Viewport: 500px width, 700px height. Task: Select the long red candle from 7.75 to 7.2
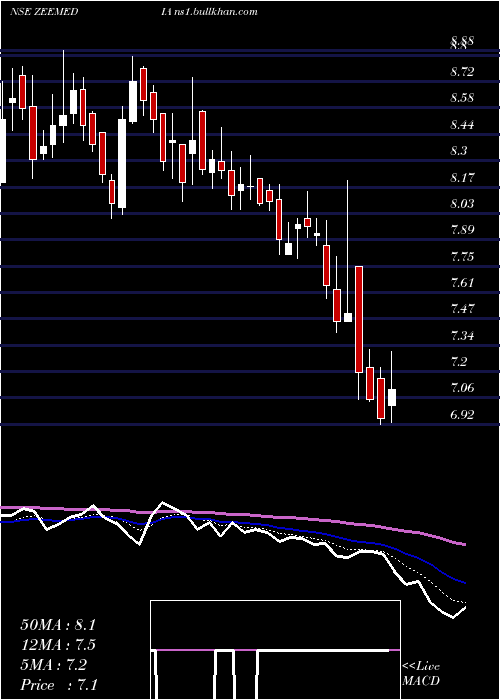[358, 319]
